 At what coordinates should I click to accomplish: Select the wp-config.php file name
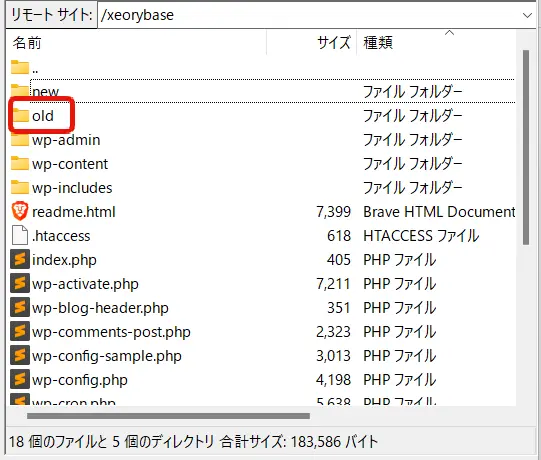click(x=80, y=380)
